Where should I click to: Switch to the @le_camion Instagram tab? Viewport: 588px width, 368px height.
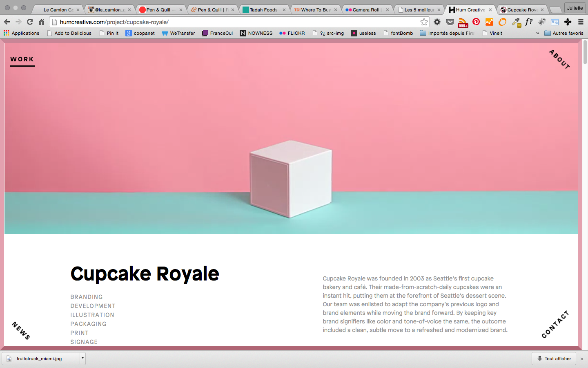pos(110,10)
